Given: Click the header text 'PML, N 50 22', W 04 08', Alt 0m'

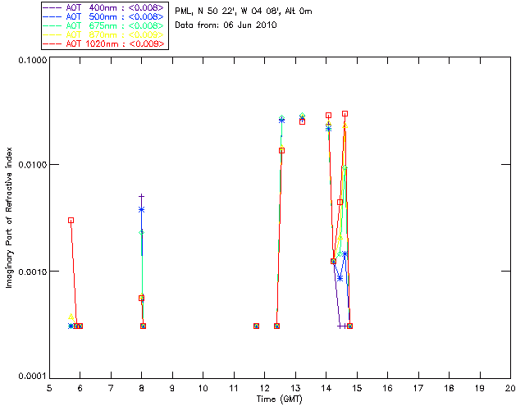Looking at the screenshot, I should (244, 11).
